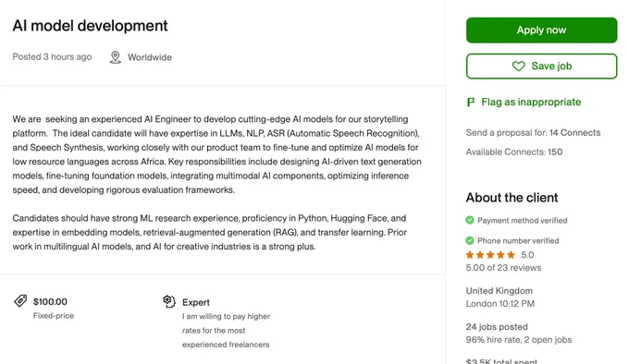This screenshot has height=364, width=629.
Task: Click the expertise head icon next to Expert
Action: click(169, 301)
